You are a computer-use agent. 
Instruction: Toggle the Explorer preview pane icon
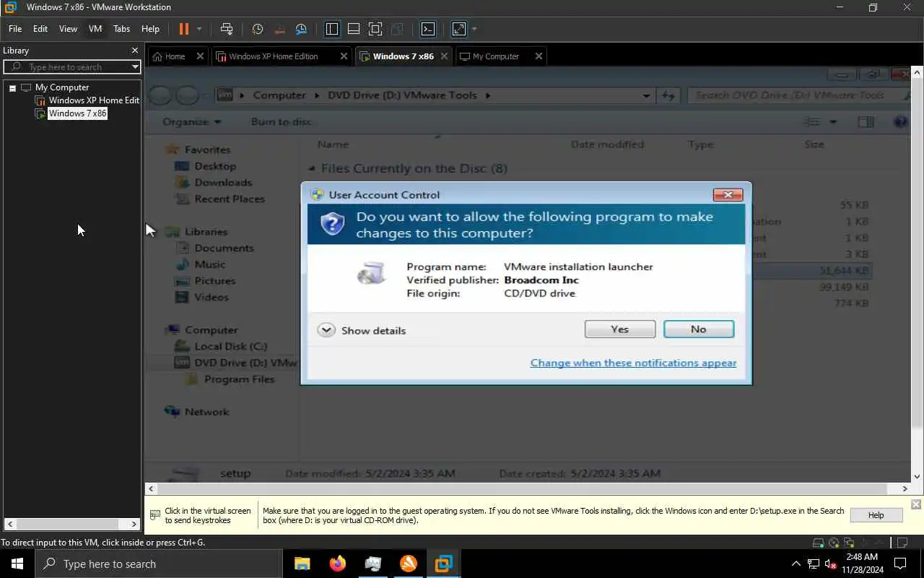(x=866, y=122)
